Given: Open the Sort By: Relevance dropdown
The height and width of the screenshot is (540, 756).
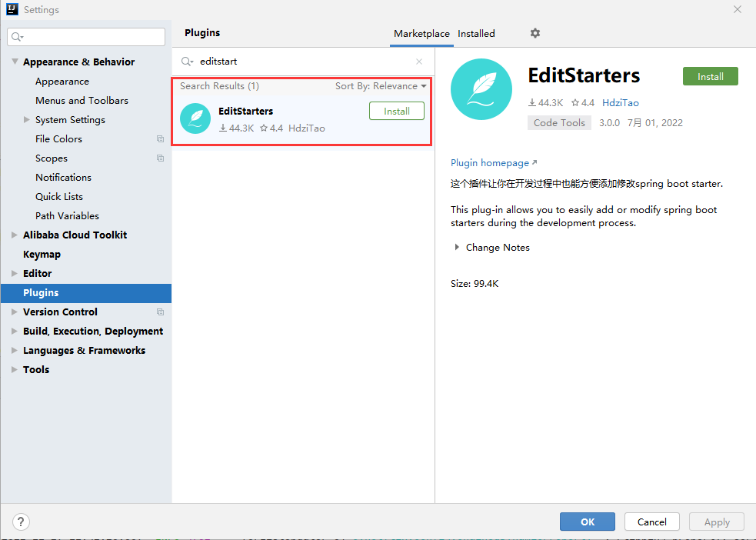Looking at the screenshot, I should 381,86.
